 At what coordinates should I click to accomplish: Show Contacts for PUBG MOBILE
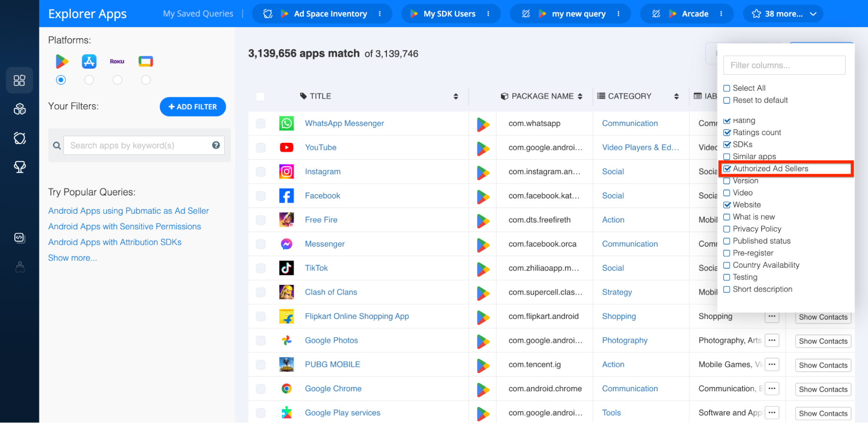(823, 365)
